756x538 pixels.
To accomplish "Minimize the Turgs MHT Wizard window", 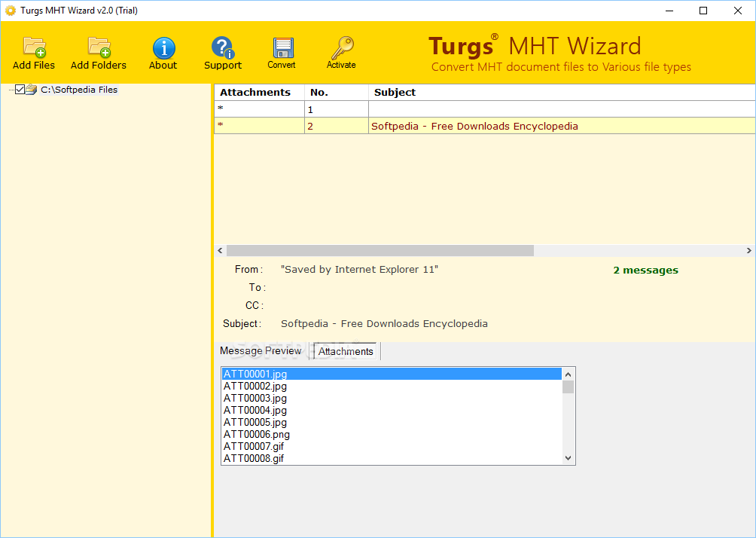I will tap(669, 11).
